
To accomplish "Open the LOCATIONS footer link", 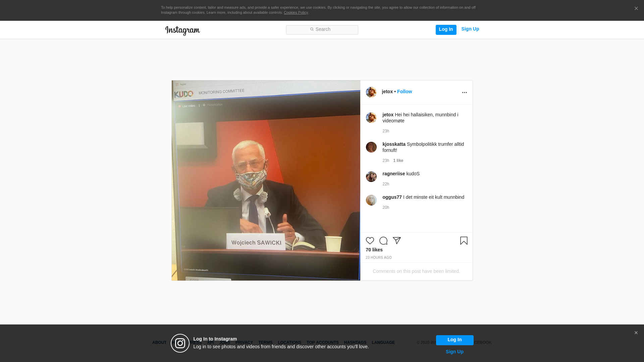I will tap(289, 343).
